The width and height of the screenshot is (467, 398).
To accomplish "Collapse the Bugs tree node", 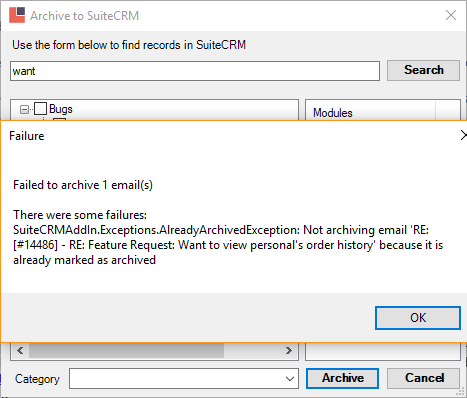I will point(24,109).
